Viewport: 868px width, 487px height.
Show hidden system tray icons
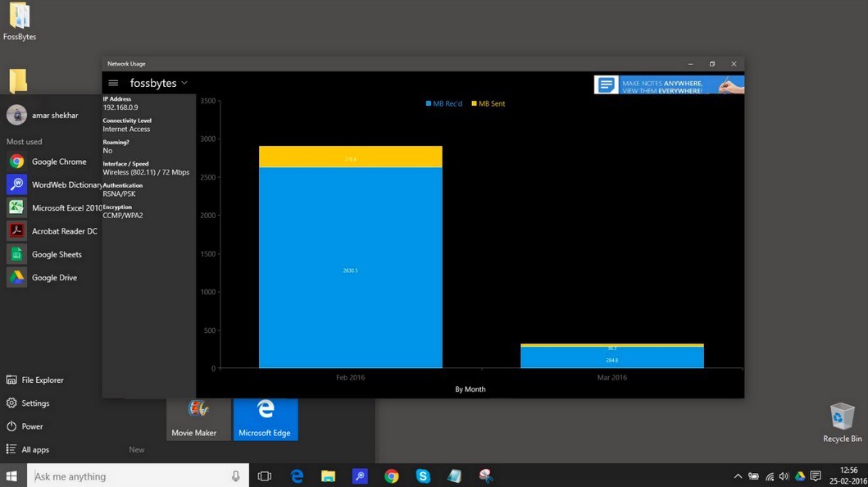pos(738,476)
